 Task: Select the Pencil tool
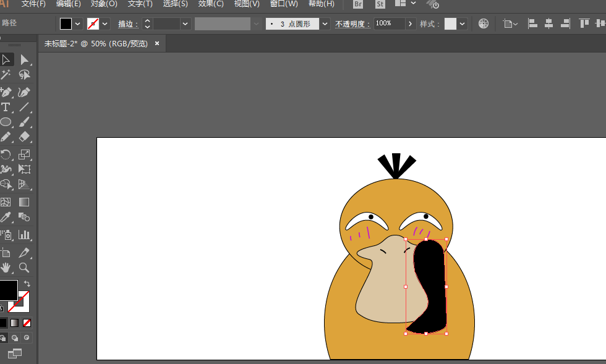pos(6,137)
